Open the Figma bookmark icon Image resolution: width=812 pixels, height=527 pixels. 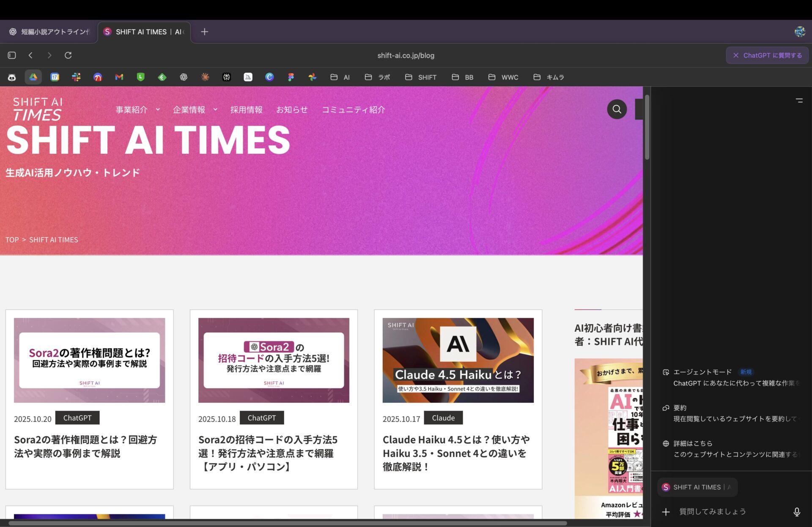(x=291, y=77)
